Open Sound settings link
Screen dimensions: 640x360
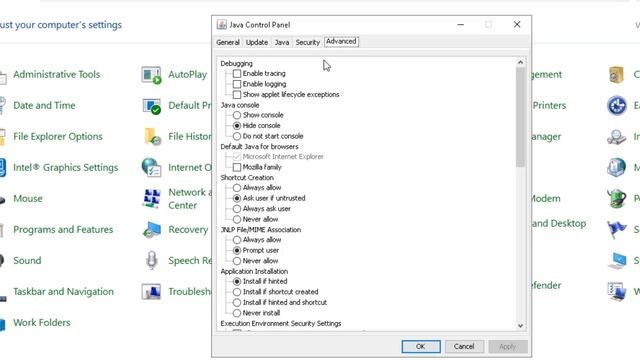point(27,260)
